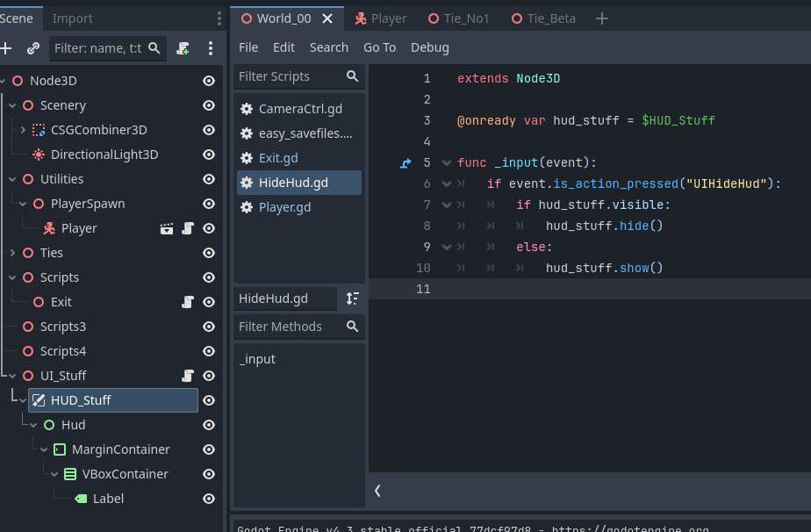
Task: Hide the DirectionalLight3D node with eye icon
Action: 209,155
